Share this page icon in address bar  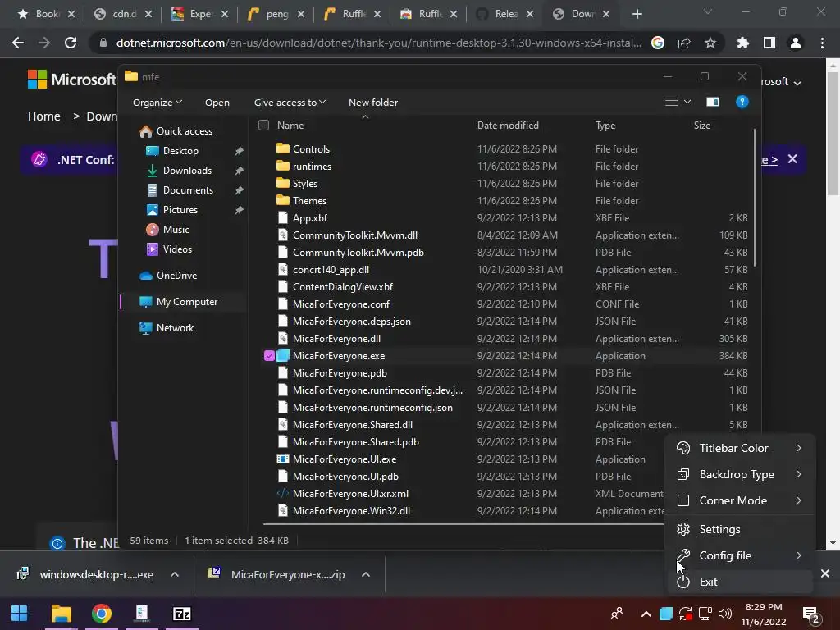click(684, 43)
